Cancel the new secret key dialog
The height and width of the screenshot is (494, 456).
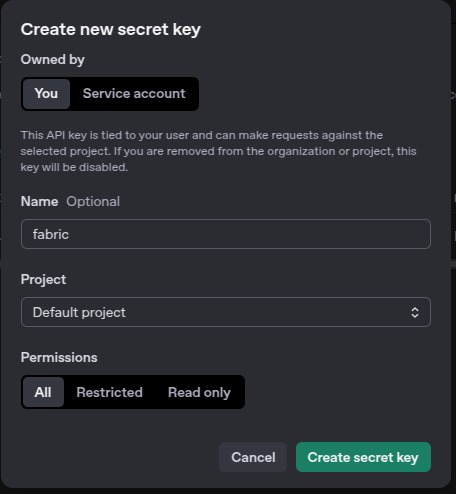click(x=253, y=457)
